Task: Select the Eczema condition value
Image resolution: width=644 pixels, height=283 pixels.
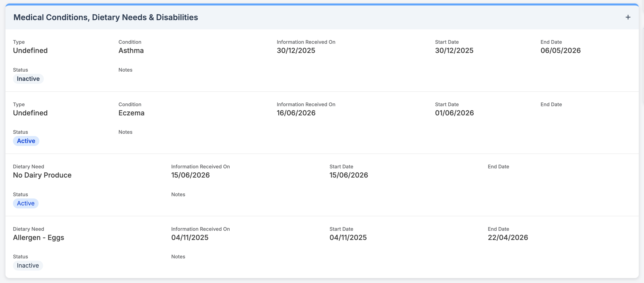Action: click(131, 113)
